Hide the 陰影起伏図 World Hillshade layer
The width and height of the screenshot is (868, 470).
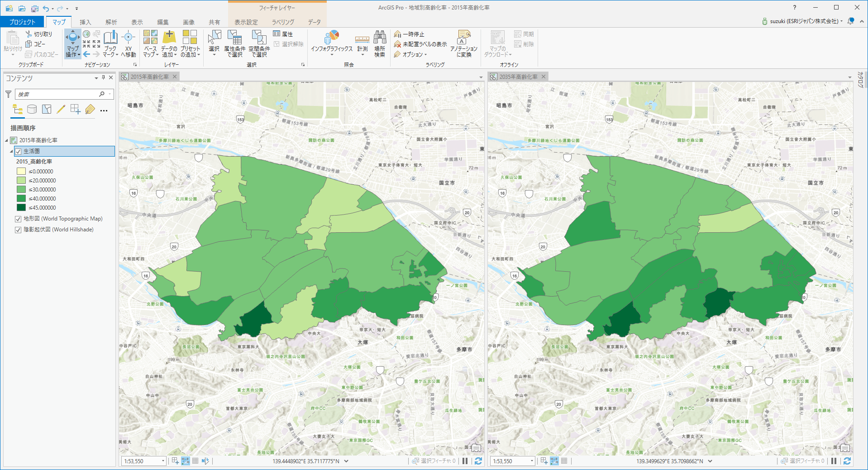pos(19,230)
